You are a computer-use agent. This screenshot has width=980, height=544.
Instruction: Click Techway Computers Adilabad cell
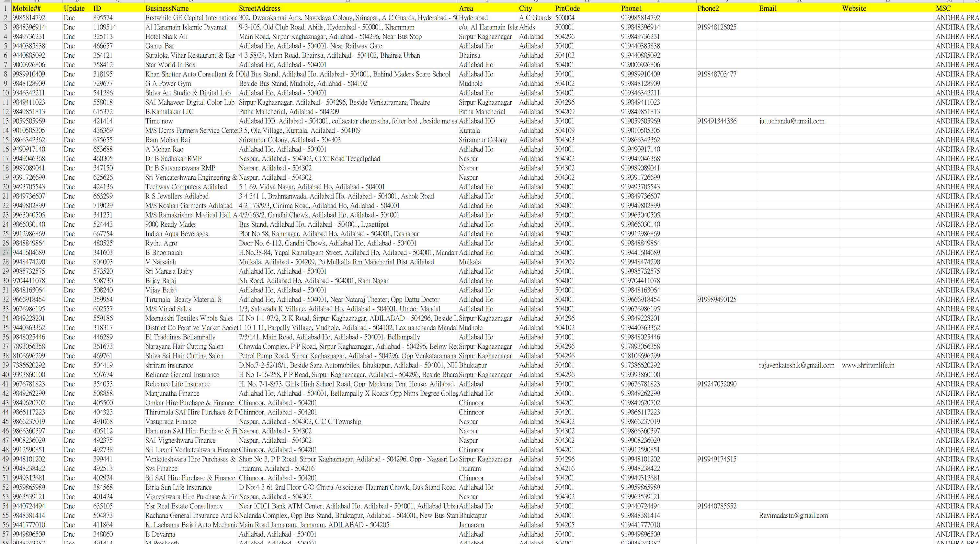[x=191, y=187]
